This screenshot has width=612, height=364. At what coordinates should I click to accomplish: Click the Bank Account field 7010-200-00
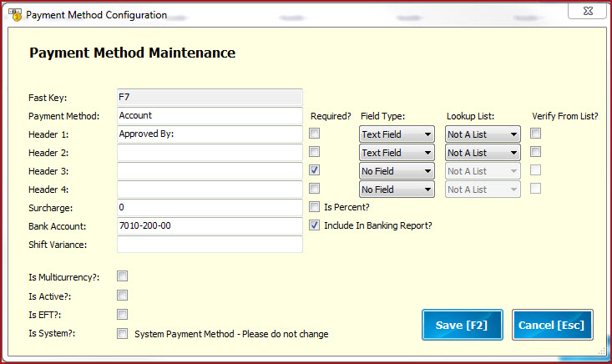tap(210, 225)
